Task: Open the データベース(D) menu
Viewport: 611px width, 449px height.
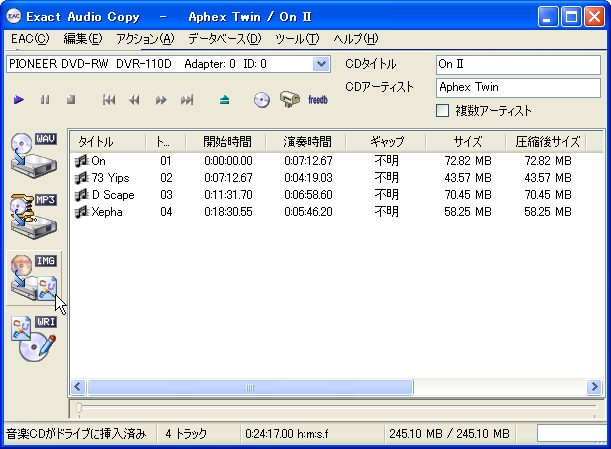Action: (224, 39)
